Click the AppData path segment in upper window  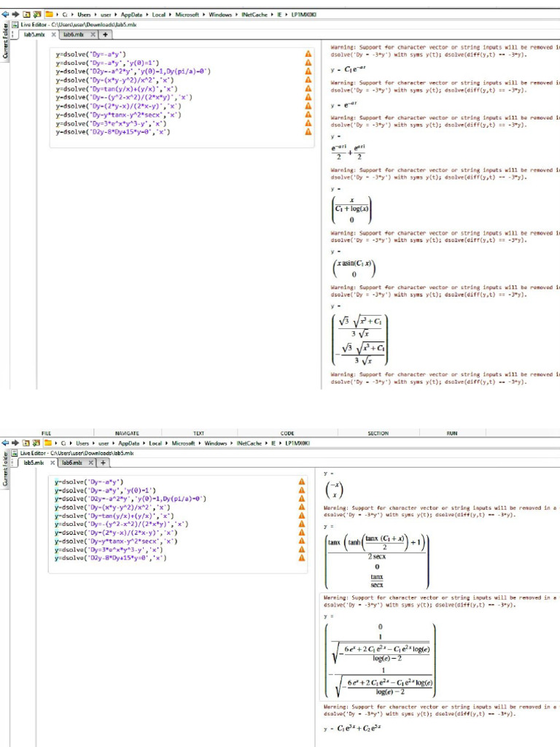click(131, 15)
